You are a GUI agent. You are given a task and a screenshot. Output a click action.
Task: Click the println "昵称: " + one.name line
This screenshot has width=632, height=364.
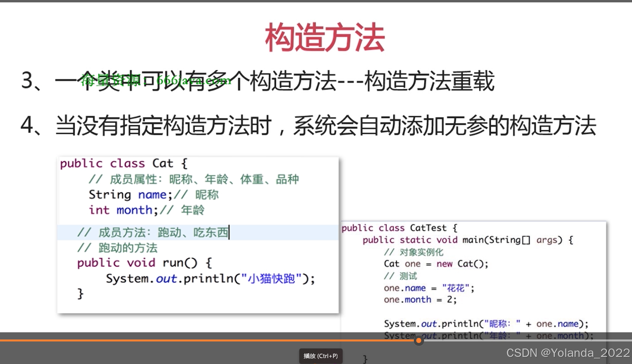click(x=486, y=324)
